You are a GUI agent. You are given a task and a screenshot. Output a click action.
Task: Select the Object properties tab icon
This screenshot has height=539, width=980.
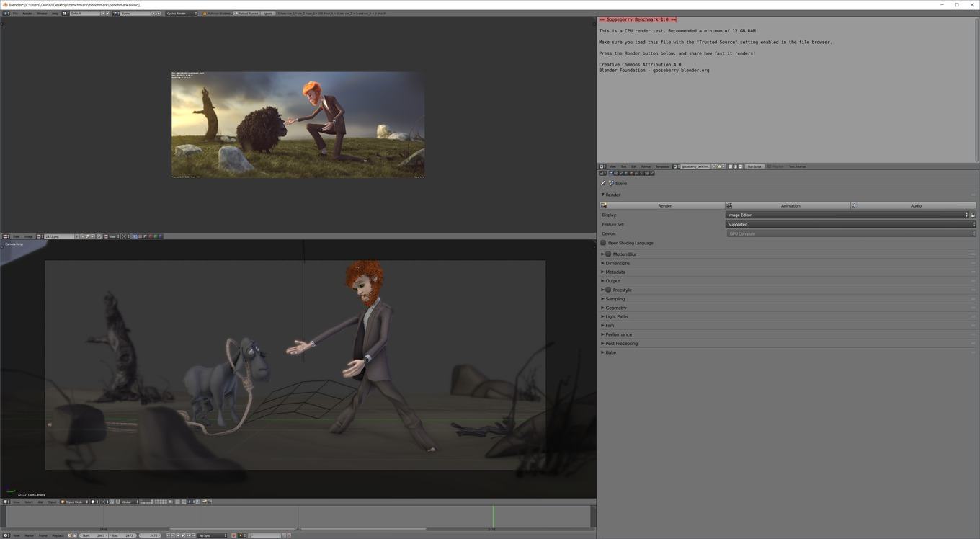pos(631,173)
